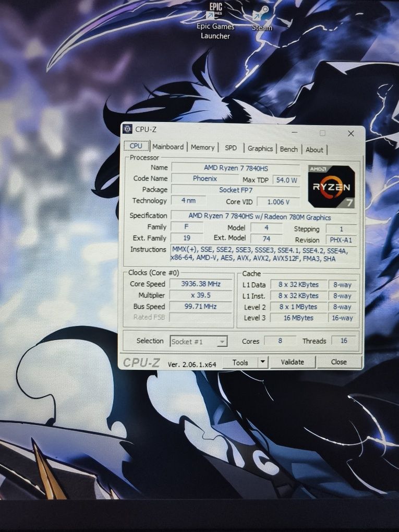Minimize the CPU-Z window
The image size is (399, 532).
[295, 132]
